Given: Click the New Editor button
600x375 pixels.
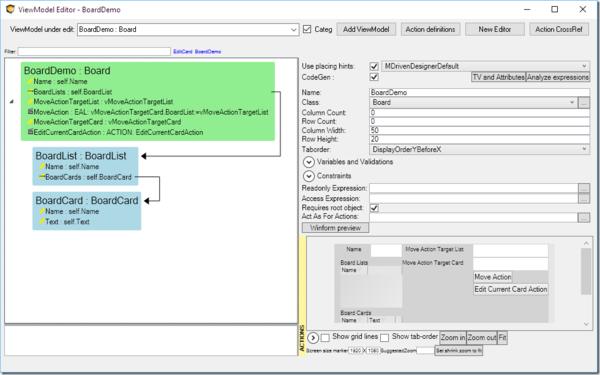Looking at the screenshot, I should click(x=494, y=29).
